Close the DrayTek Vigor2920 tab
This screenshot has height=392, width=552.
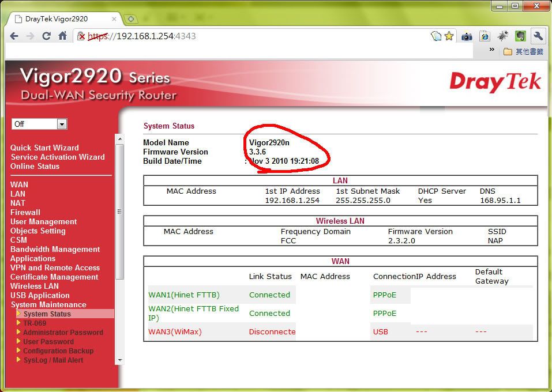114,19
